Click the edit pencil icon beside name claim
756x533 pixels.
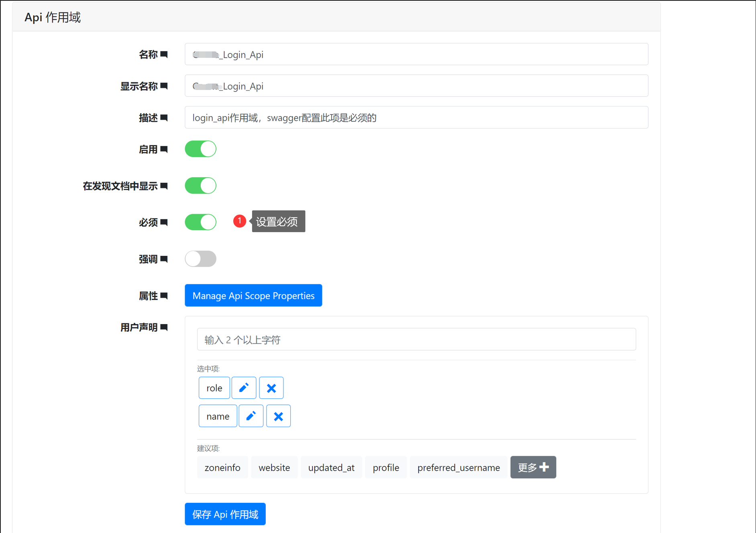(251, 416)
